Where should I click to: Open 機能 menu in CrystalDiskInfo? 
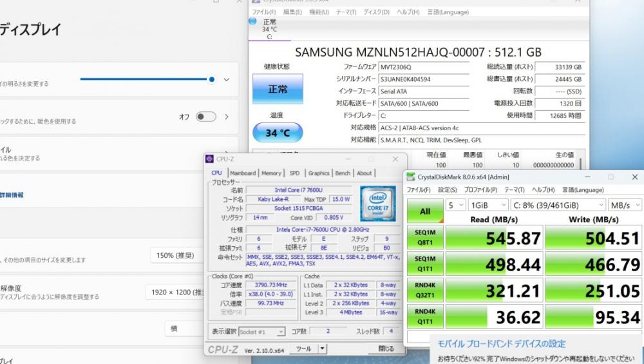tap(319, 12)
